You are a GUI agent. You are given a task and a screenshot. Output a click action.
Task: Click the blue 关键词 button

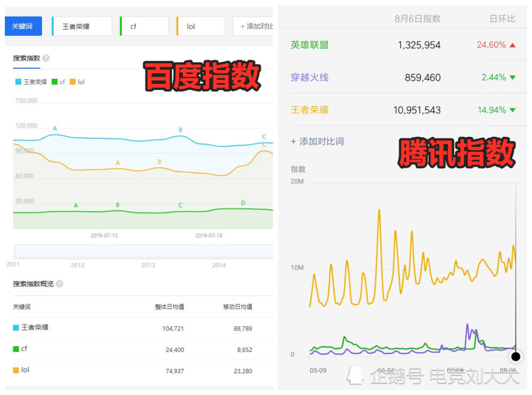click(23, 26)
